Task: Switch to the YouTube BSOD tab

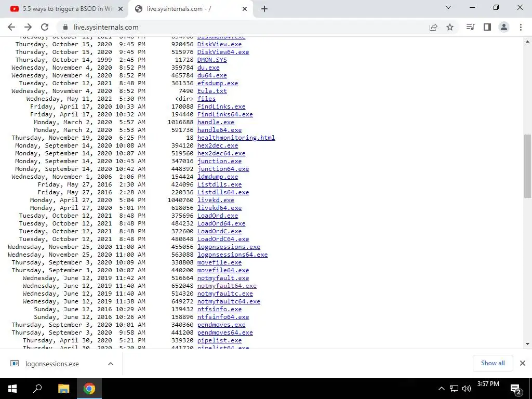Action: pos(64,9)
